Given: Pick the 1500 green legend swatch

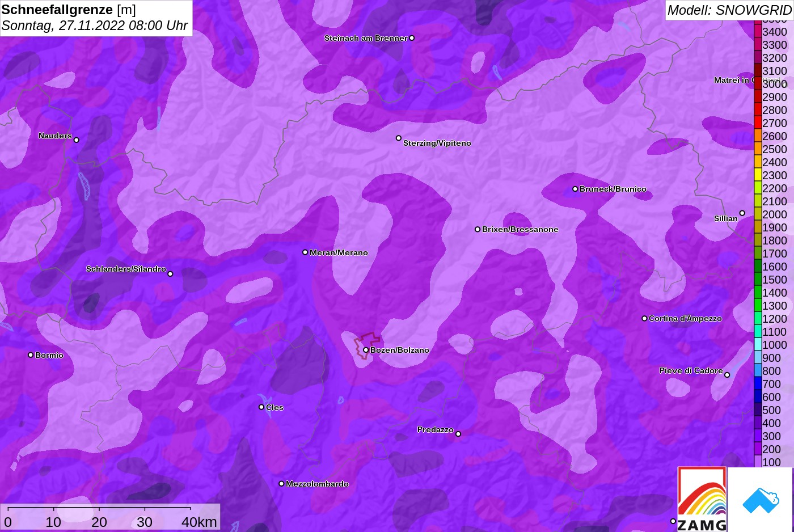Looking at the screenshot, I should point(758,279).
